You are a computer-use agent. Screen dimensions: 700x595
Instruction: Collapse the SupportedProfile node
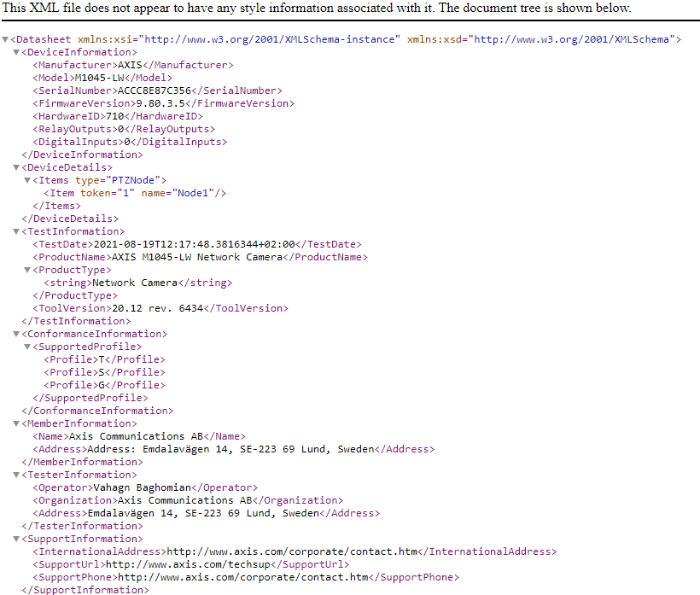pyautogui.click(x=27, y=347)
